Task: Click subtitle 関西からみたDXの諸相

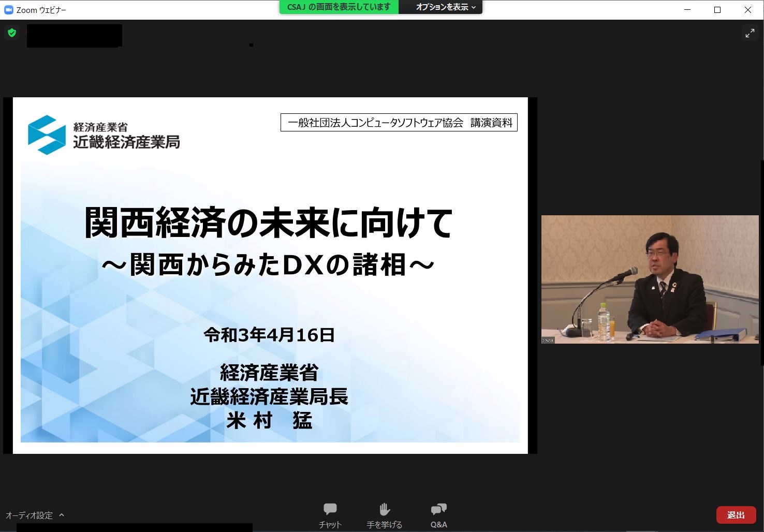Action: click(268, 264)
